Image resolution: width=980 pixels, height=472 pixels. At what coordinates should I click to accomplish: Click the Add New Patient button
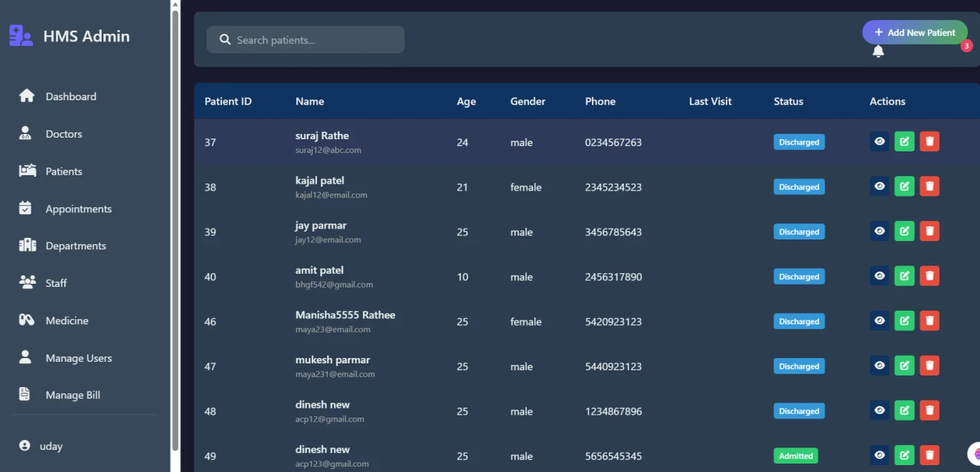(915, 32)
